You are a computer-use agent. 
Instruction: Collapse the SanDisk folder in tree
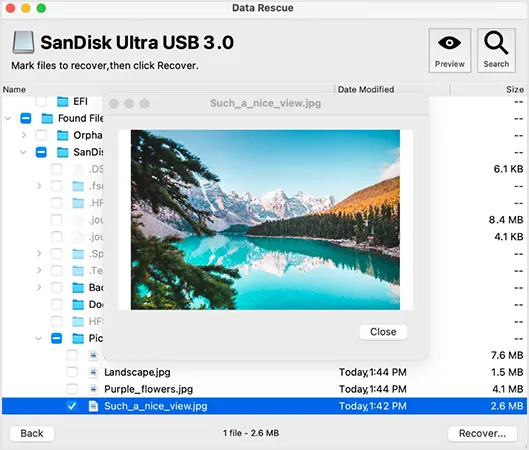tap(23, 152)
